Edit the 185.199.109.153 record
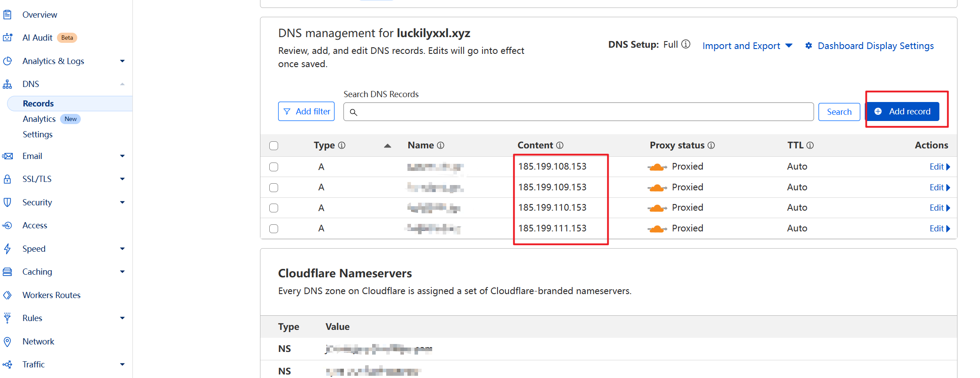 (939, 188)
